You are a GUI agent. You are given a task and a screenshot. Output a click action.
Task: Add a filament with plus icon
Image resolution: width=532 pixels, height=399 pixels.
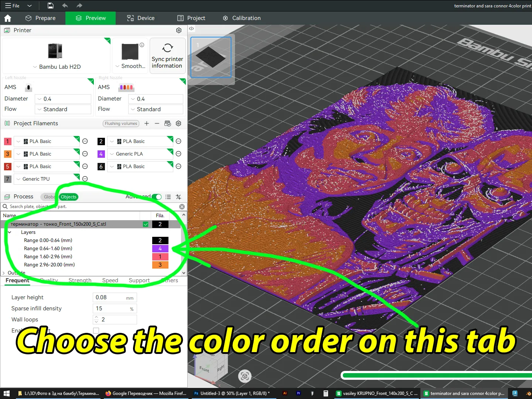147,123
